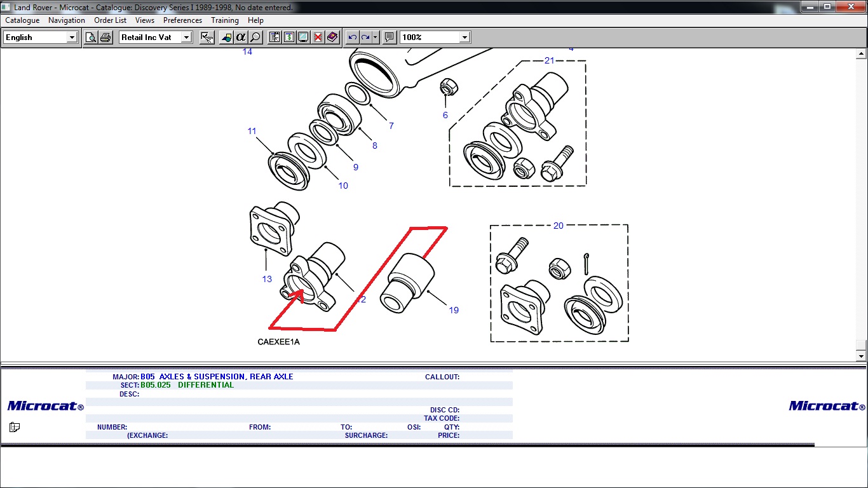Select callout number 19 in diagram
This screenshot has height=488, width=868.
454,310
